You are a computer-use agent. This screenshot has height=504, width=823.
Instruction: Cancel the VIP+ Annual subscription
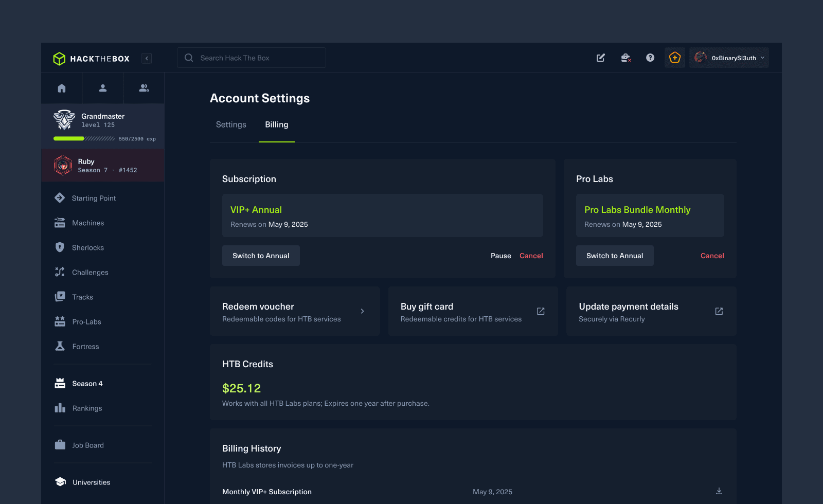pyautogui.click(x=531, y=256)
